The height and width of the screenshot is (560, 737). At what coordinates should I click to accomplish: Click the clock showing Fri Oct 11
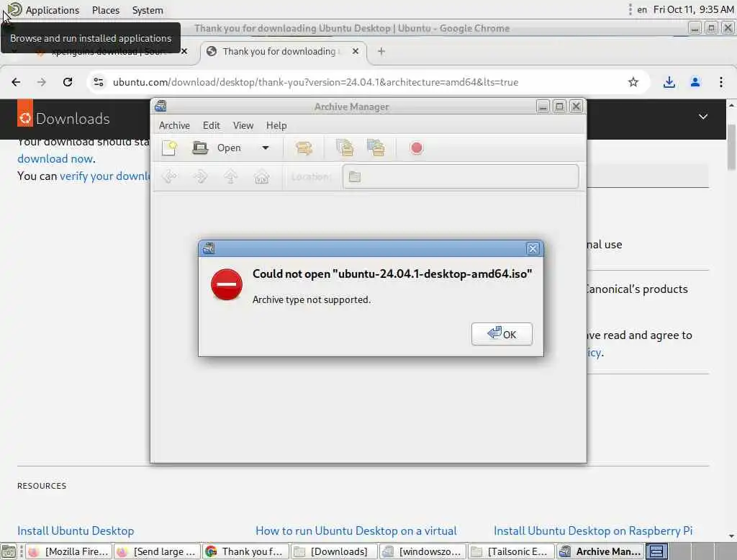[x=693, y=10]
